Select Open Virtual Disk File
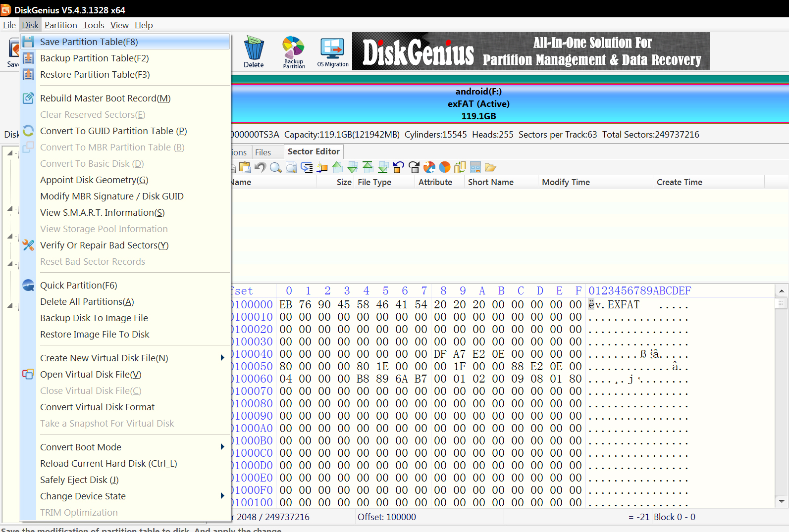Image resolution: width=789 pixels, height=532 pixels. [x=125, y=375]
